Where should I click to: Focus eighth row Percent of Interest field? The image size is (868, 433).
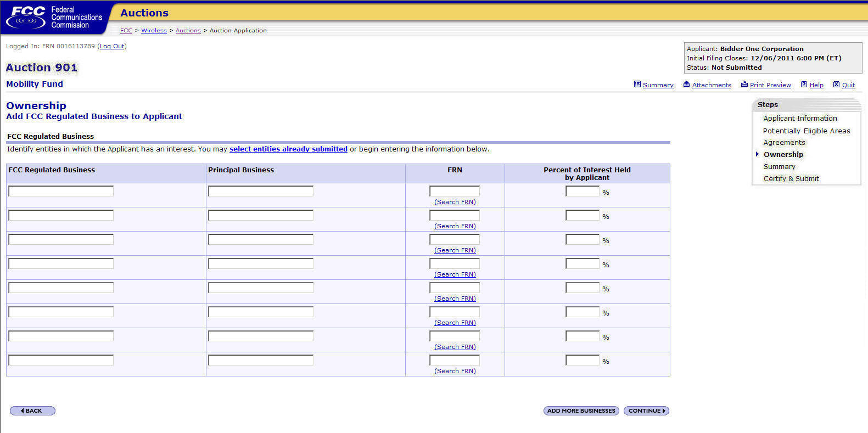coord(583,360)
